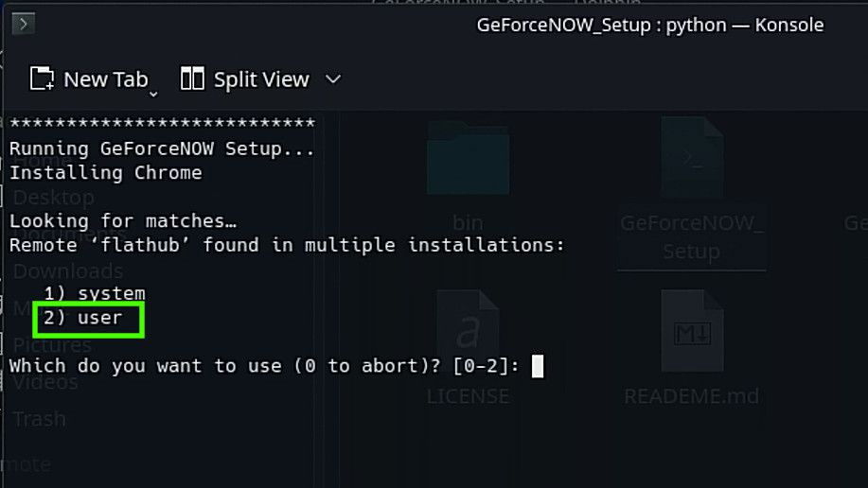Click the Konsole window title text
The height and width of the screenshot is (488, 868).
[650, 25]
